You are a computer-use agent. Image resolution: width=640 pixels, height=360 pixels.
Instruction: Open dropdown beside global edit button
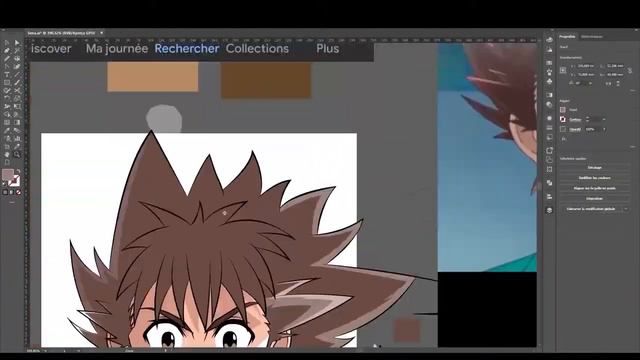[626, 209]
